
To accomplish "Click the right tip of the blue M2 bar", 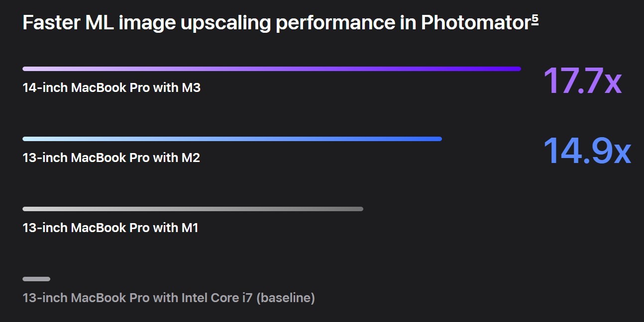I will (x=439, y=139).
